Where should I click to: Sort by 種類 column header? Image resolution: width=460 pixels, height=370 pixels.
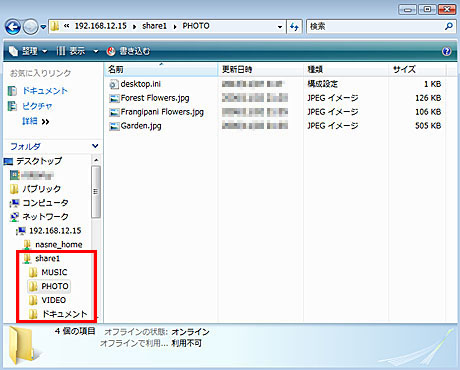[346, 69]
